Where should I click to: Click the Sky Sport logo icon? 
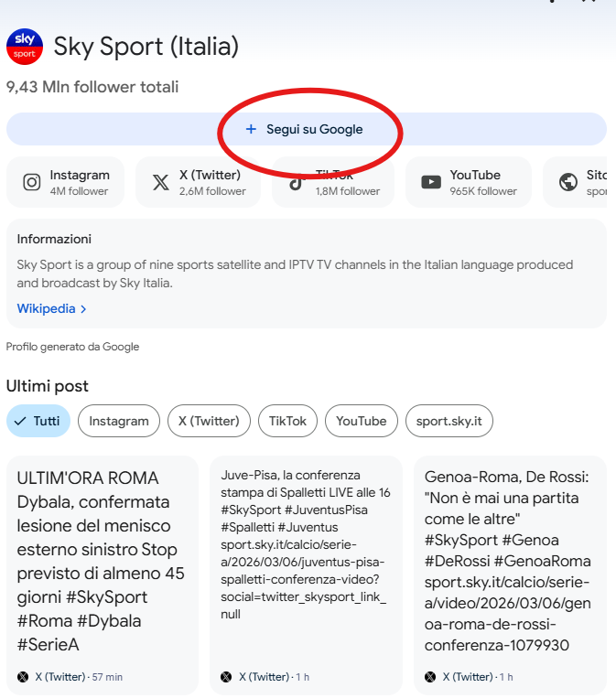pyautogui.click(x=25, y=46)
